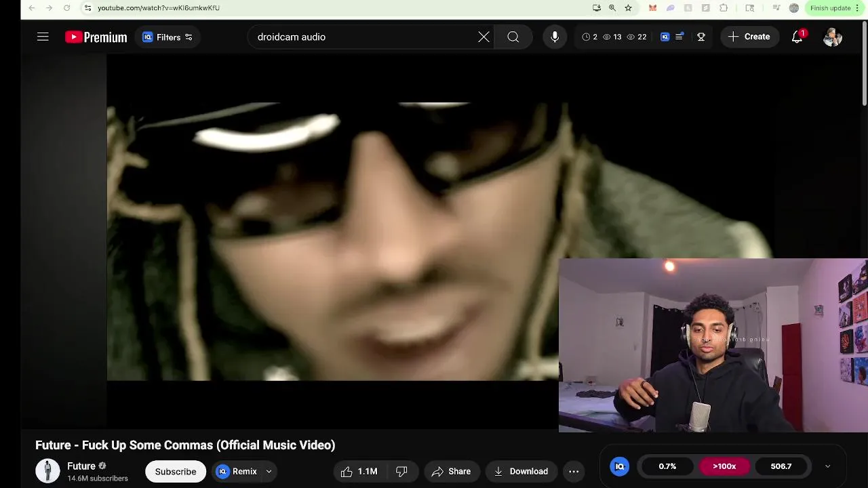Open the purple feather extension icon
Screen dimensions: 868x488
click(x=671, y=8)
